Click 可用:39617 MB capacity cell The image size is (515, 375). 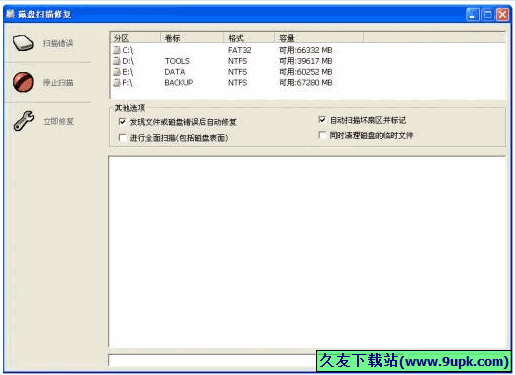(x=306, y=61)
